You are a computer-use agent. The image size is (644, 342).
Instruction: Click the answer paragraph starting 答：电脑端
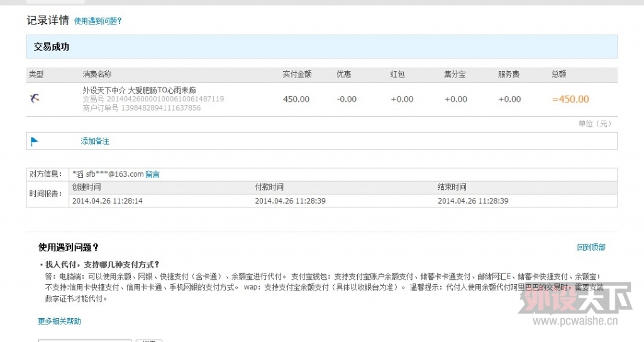point(324,287)
